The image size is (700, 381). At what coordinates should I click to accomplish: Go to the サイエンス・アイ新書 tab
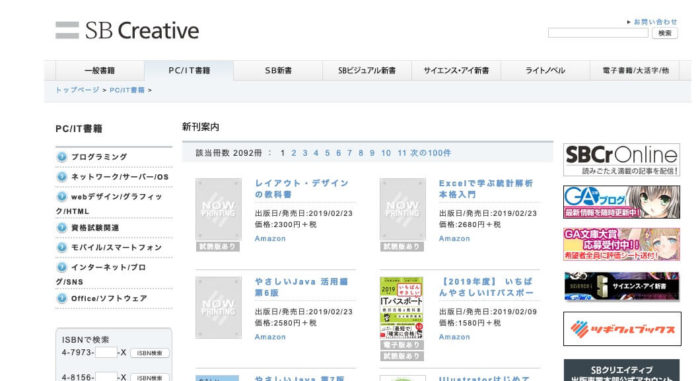[456, 71]
